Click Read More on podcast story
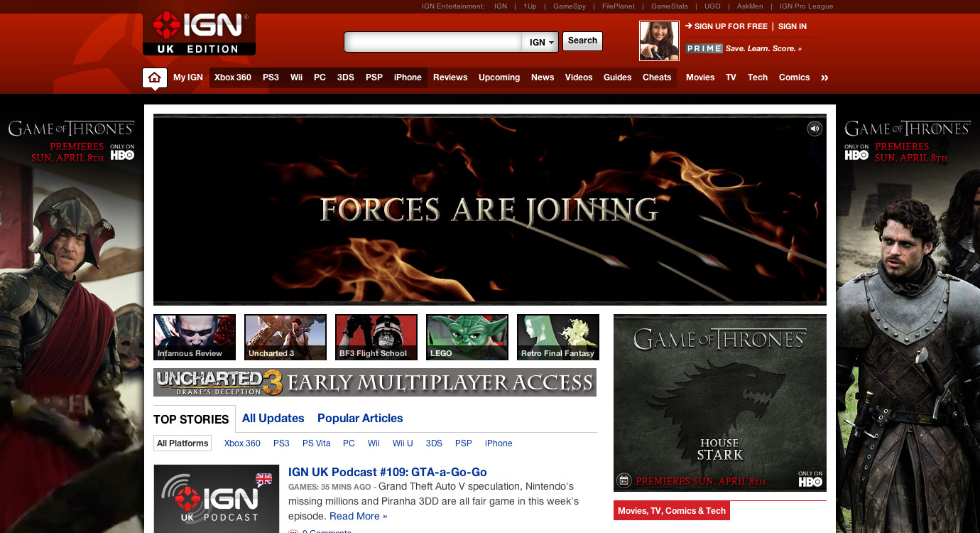Image resolution: width=980 pixels, height=533 pixels. coord(359,516)
